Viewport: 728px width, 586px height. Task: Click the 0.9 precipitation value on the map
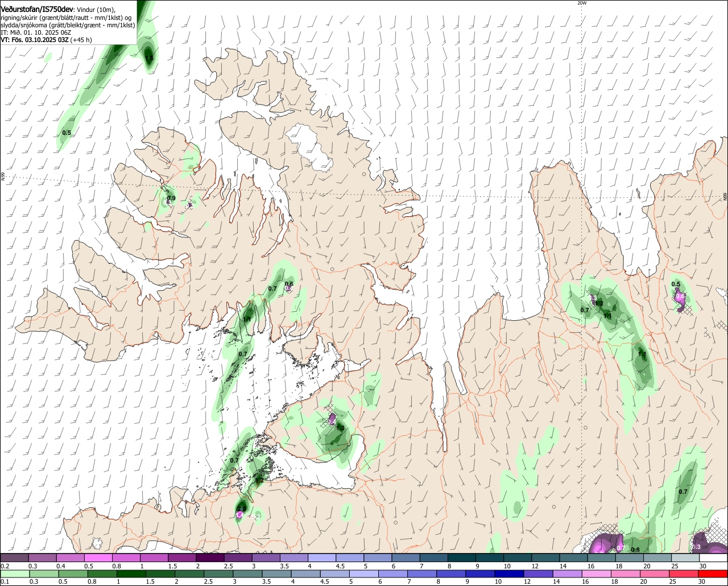coord(171,198)
